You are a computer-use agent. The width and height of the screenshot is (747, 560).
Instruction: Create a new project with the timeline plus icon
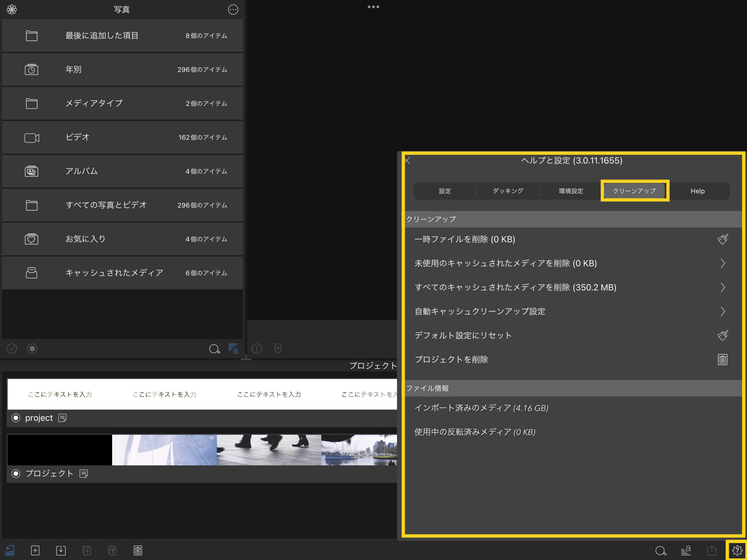tap(10, 551)
